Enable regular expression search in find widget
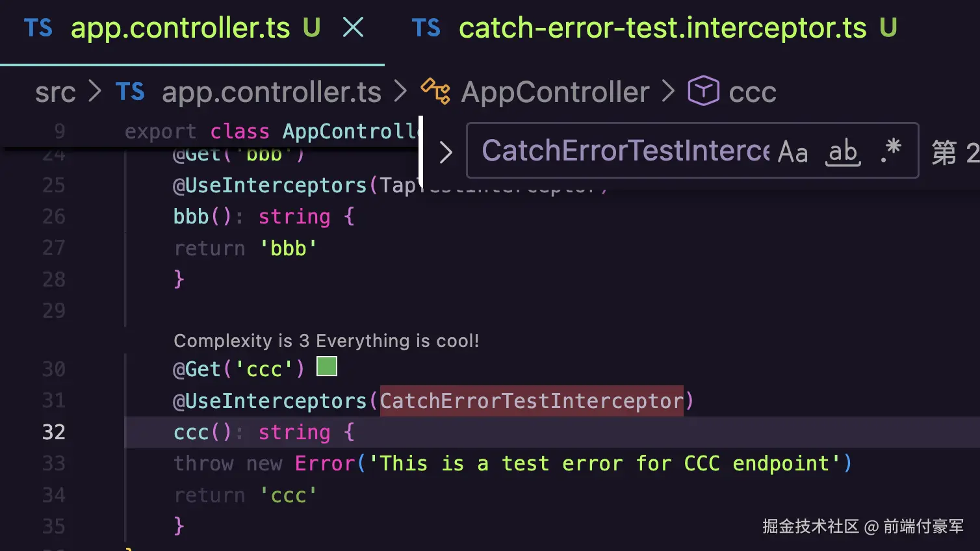 click(891, 151)
